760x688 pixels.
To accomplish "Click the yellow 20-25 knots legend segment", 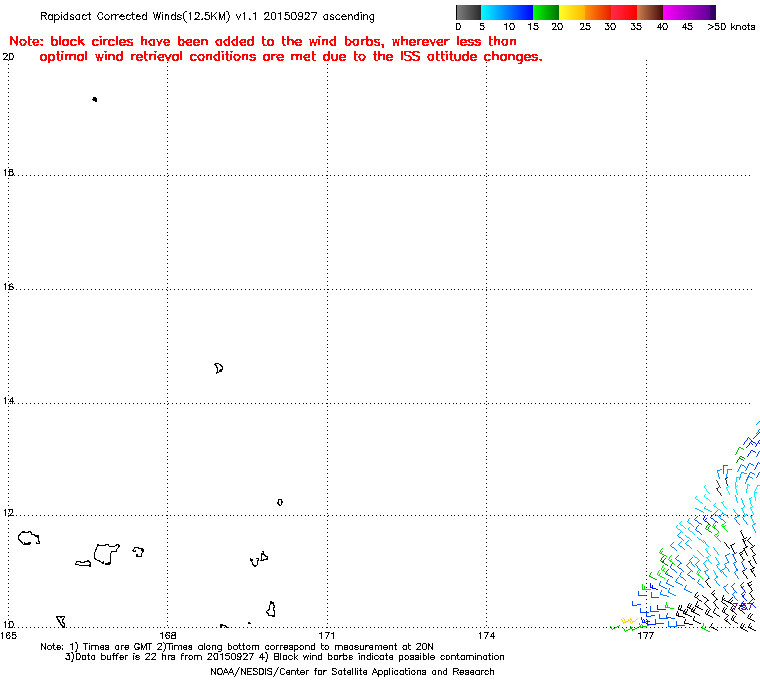I will pyautogui.click(x=572, y=12).
